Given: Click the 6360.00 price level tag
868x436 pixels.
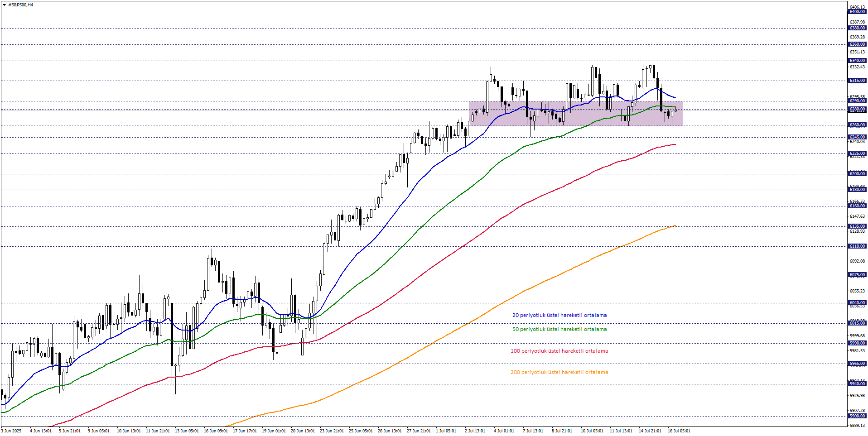Looking at the screenshot, I should (857, 44).
